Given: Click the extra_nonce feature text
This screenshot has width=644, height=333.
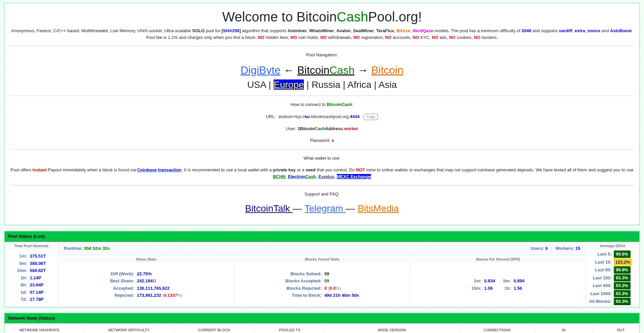Looking at the screenshot, I should [587, 31].
